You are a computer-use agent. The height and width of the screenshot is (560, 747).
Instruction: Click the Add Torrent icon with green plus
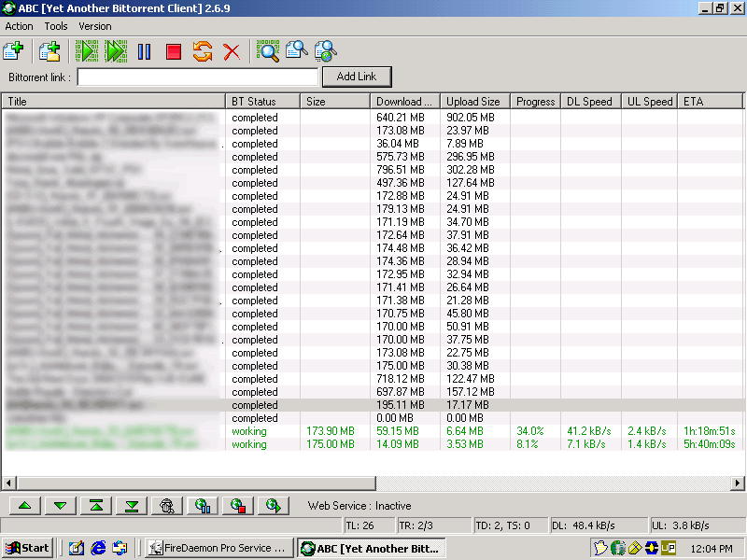[13, 51]
